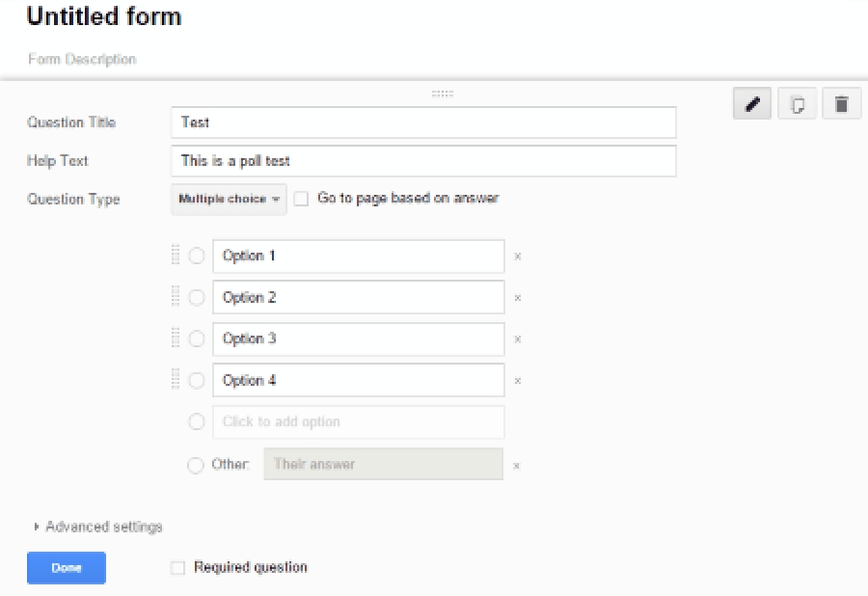
Task: Open the Multiple choice question type dropdown
Action: [x=229, y=200]
